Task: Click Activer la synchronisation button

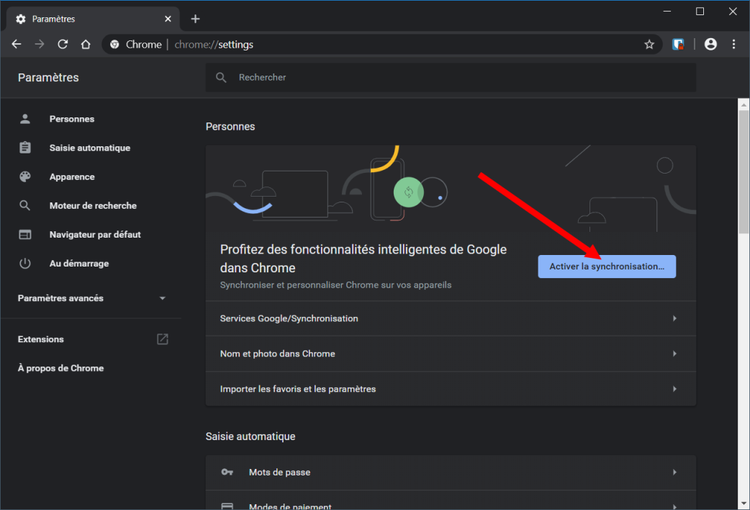Action: [x=606, y=267]
